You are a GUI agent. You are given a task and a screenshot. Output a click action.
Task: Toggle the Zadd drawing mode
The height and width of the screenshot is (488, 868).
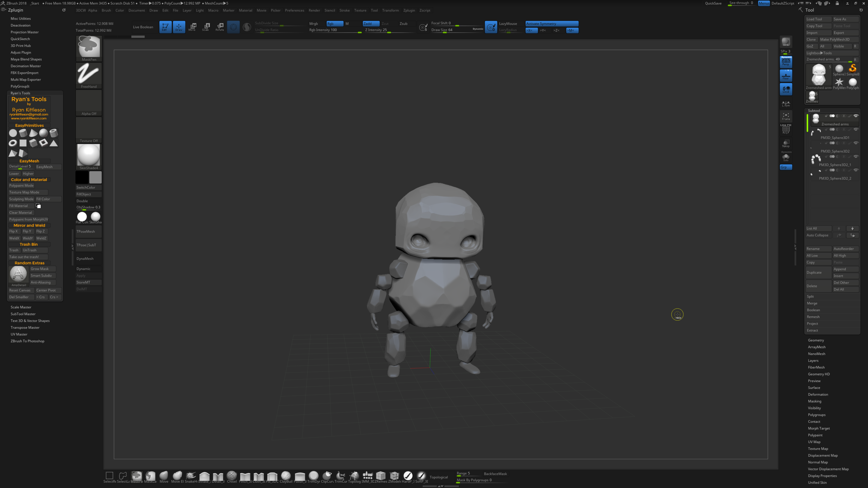[x=371, y=23]
